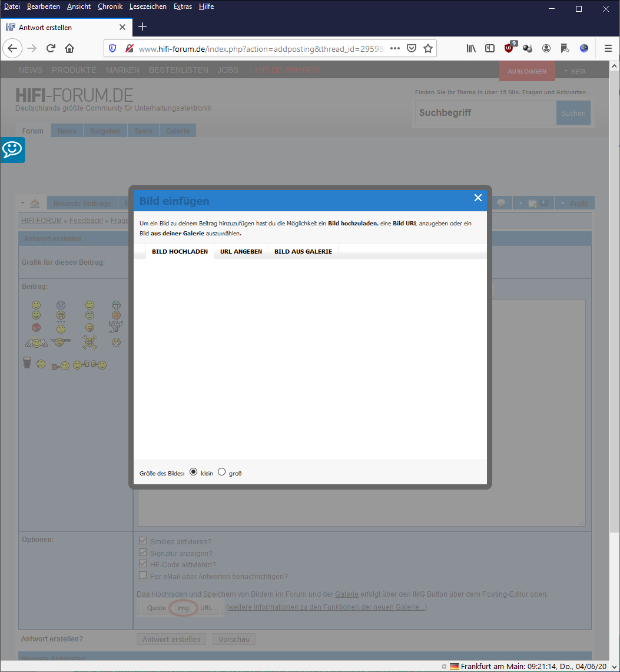The width and height of the screenshot is (620, 672).
Task: Toggle HF-Code aktivieren checkbox
Action: tap(142, 564)
